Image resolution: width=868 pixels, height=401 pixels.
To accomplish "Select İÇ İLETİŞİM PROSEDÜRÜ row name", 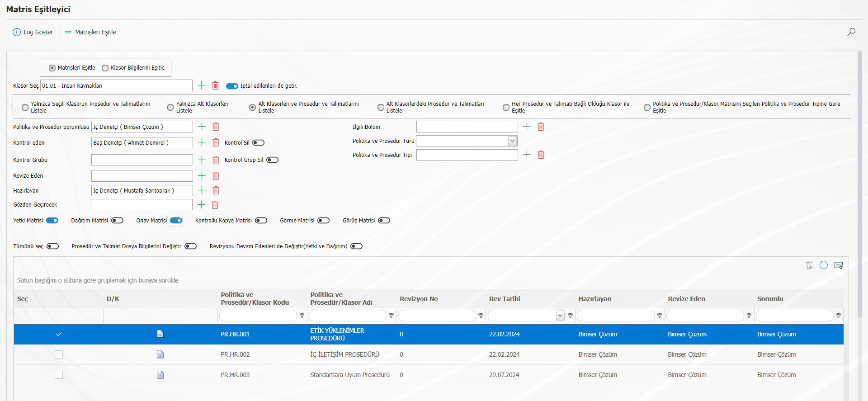I will [x=344, y=354].
